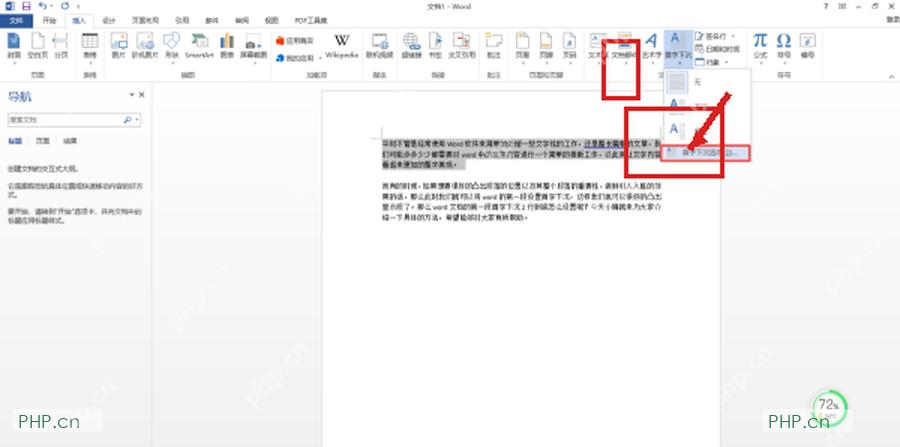900x447 pixels.
Task: Open the Footer (页脚) dropdown
Action: (546, 46)
